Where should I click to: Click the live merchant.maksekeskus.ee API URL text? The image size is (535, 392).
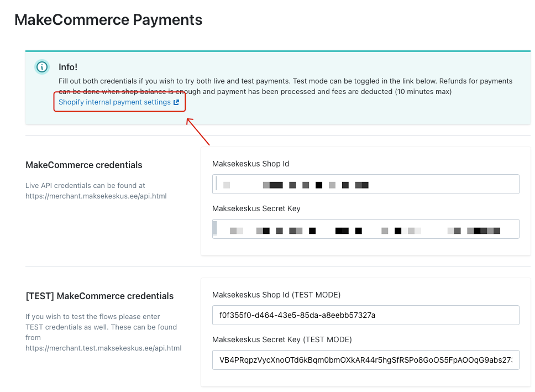pyautogui.click(x=96, y=196)
